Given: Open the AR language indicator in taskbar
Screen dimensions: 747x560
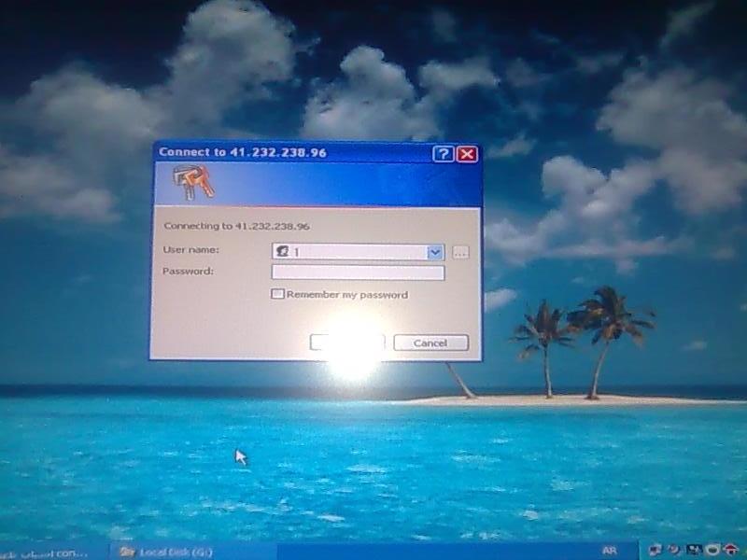Looking at the screenshot, I should (x=610, y=552).
